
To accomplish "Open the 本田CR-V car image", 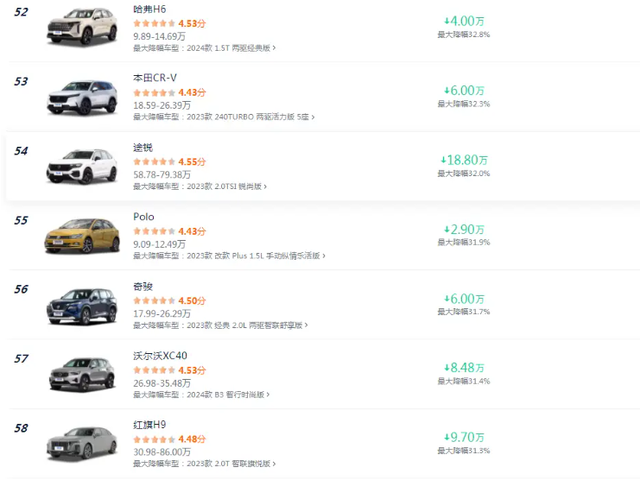I will (x=82, y=97).
